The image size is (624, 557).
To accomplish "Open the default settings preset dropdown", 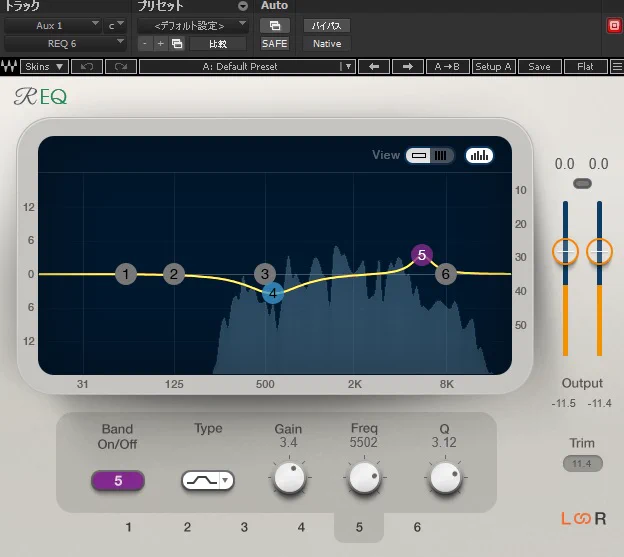I will [x=193, y=26].
